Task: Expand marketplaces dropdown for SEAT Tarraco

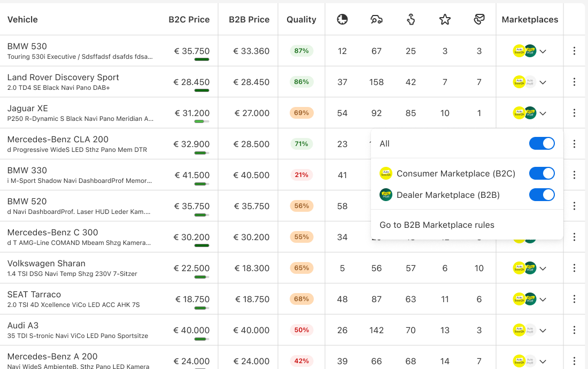Action: pyautogui.click(x=543, y=299)
